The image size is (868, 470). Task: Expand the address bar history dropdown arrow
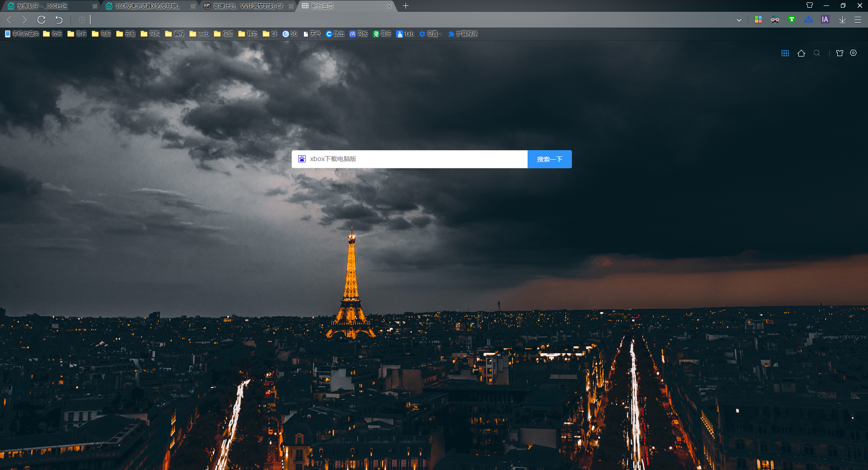coord(739,20)
